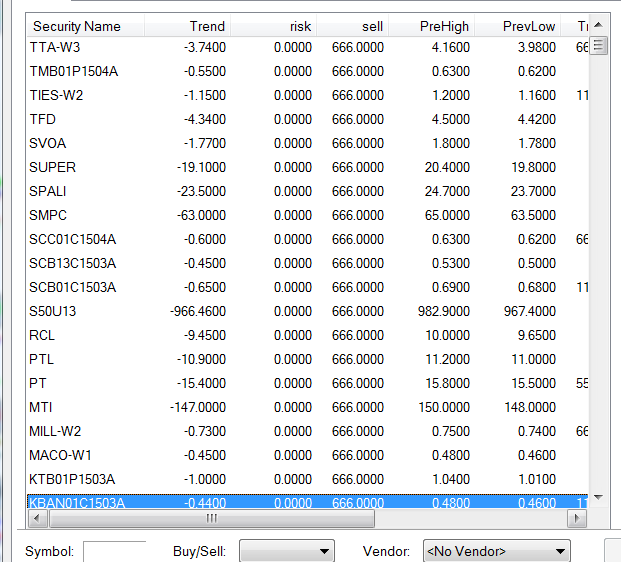Screen dimensions: 621x562
Task: Click PreHigh value 0.6900
Action: (451, 287)
